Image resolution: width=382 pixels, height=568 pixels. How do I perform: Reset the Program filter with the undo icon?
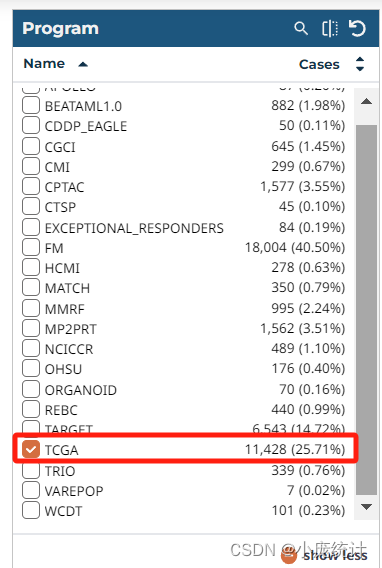tap(357, 28)
